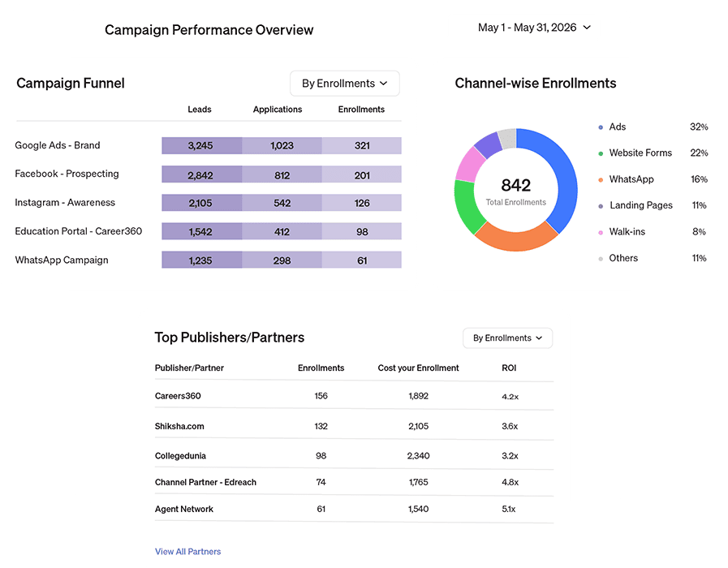Screen dimensions: 728x568
Task: Click the gray Others legend dot
Action: point(601,259)
